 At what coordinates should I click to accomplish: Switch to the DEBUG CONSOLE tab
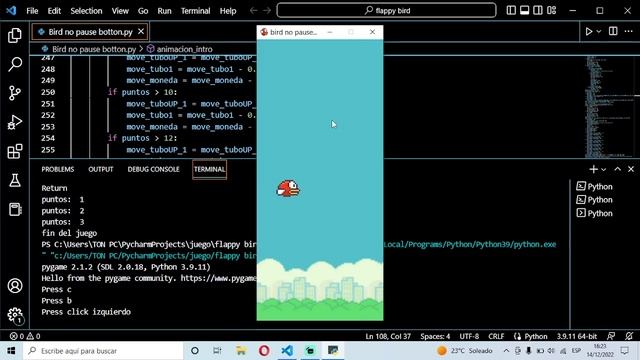click(153, 169)
